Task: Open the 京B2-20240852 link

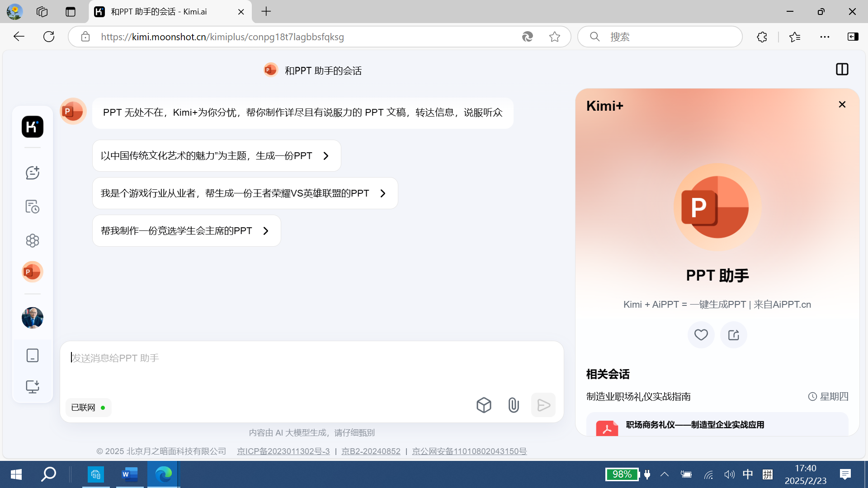Action: 371,451
